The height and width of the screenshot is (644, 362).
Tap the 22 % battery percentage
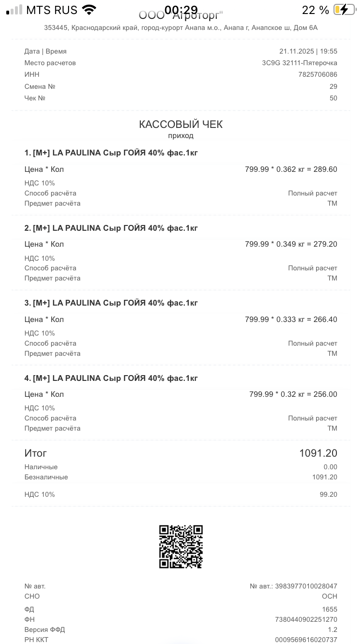click(315, 10)
